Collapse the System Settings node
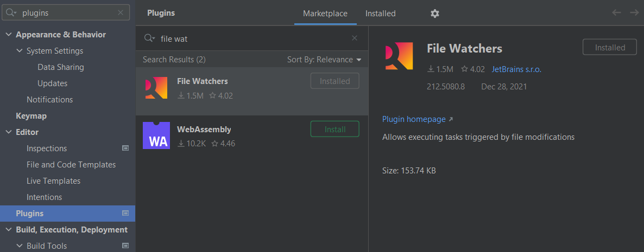 (19, 51)
